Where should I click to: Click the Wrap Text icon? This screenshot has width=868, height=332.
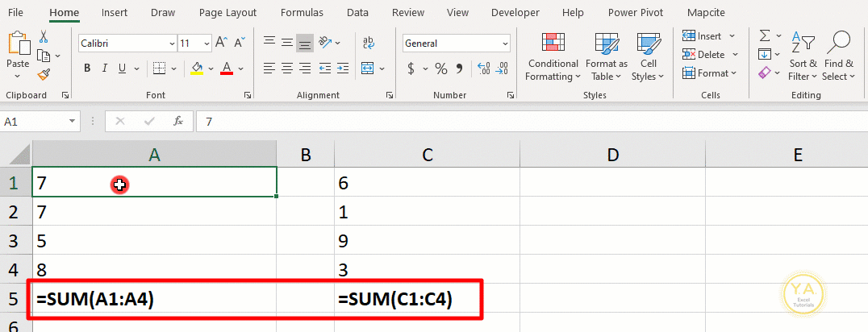(x=368, y=43)
